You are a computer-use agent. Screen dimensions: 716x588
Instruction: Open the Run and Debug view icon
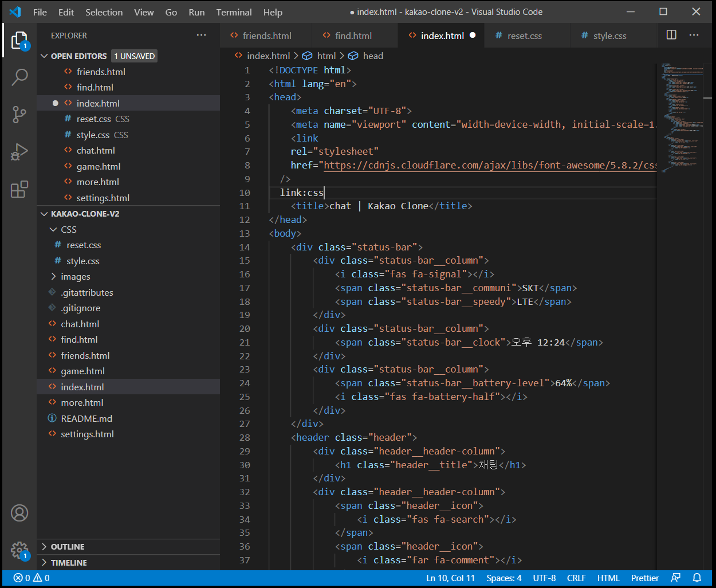point(19,152)
